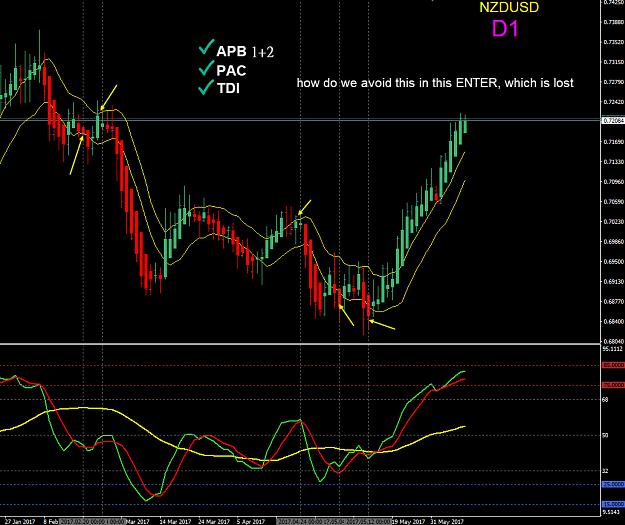Image resolution: width=625 pixels, height=525 pixels.
Task: Click indicator scale maximum 95.1112
Action: point(612,349)
